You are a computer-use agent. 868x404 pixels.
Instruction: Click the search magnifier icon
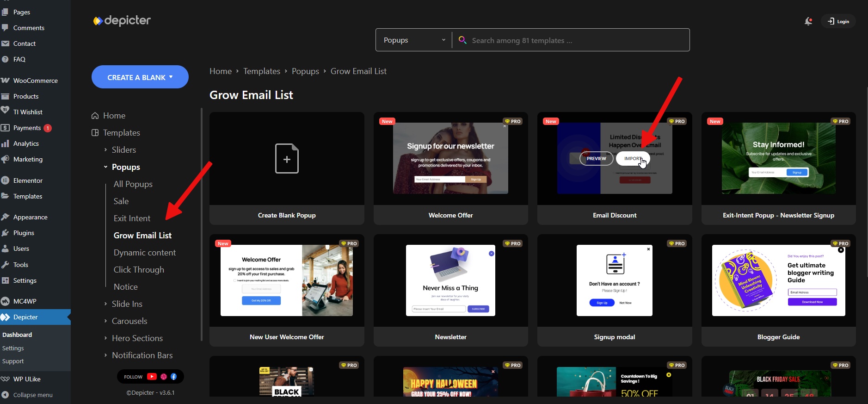[462, 40]
